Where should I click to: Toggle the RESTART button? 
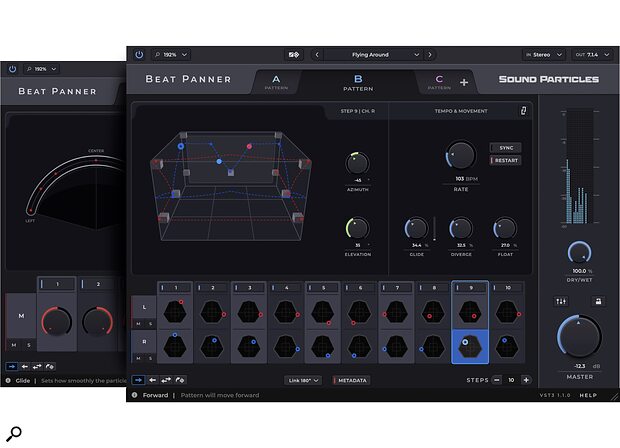[505, 160]
